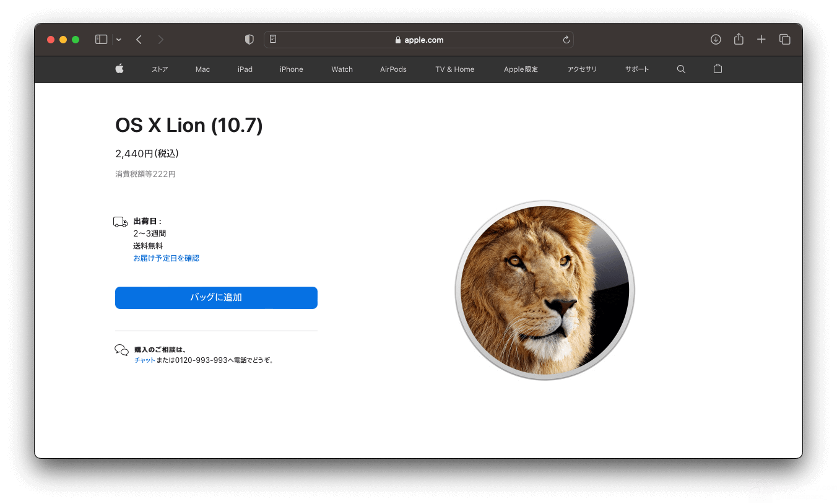The width and height of the screenshot is (837, 504).
Task: Click the バッグに追加 button
Action: tap(216, 298)
